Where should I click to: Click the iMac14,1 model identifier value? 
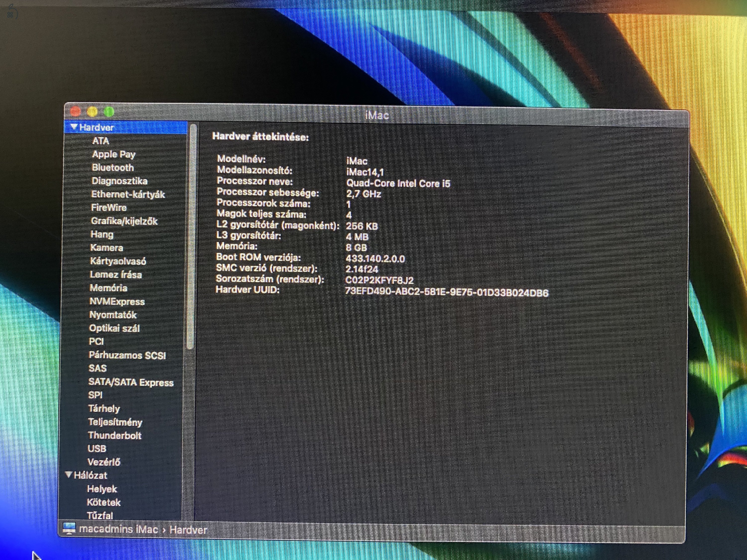(365, 172)
